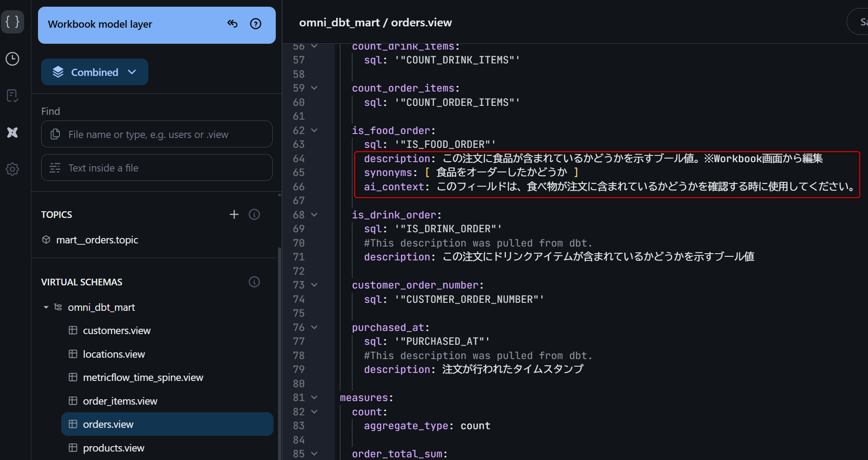Viewport: 868px width, 460px height.
Task: Click the dbt integration icon in sidebar
Action: point(13,132)
